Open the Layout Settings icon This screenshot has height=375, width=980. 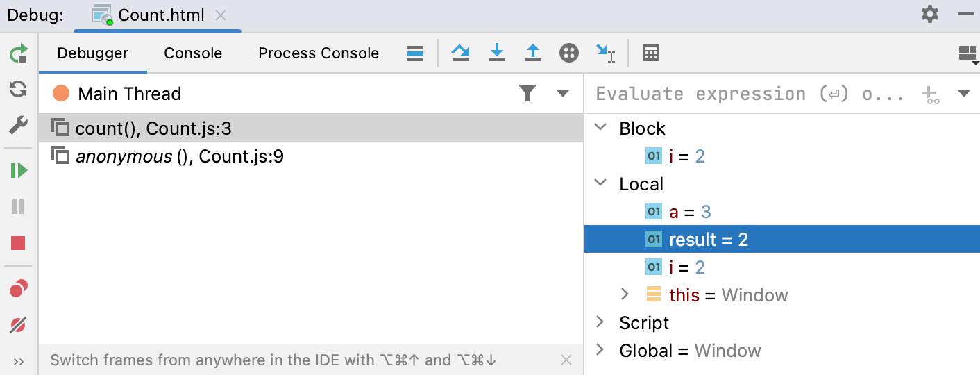[968, 55]
